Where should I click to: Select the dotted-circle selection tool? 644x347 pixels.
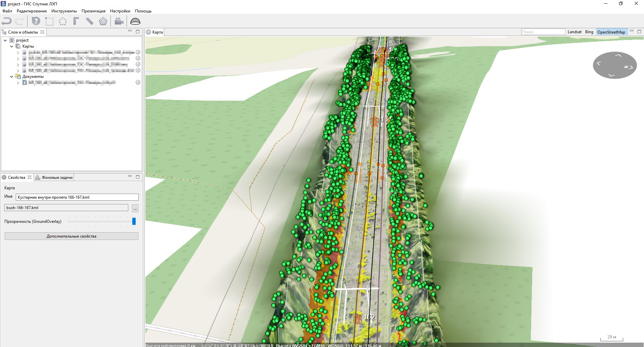[x=63, y=21]
